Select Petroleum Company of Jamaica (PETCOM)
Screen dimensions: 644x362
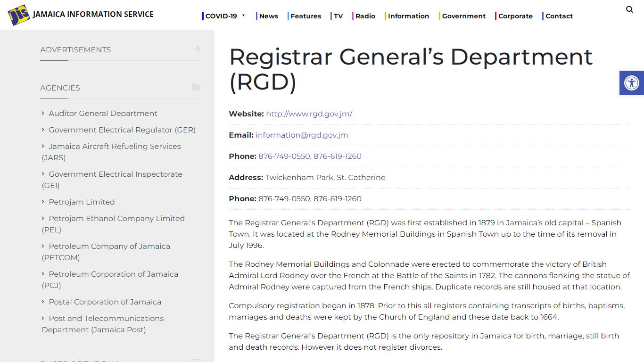pos(106,252)
